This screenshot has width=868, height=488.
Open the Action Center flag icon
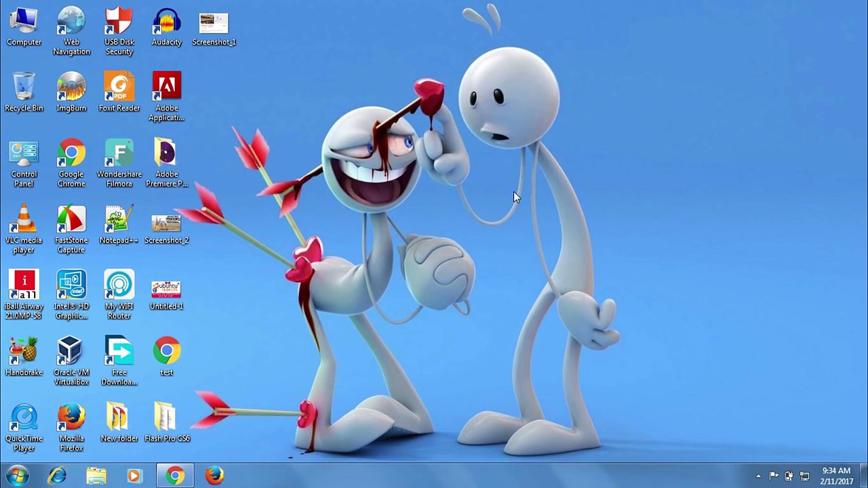(774, 476)
